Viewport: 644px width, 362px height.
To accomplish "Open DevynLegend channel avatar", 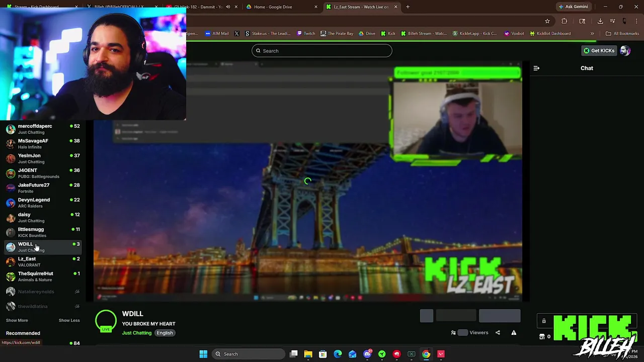I will pyautogui.click(x=11, y=203).
